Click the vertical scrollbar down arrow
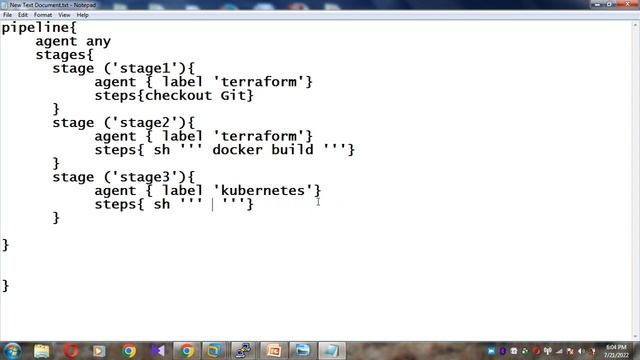Image resolution: width=640 pixels, height=360 pixels. tap(636, 337)
